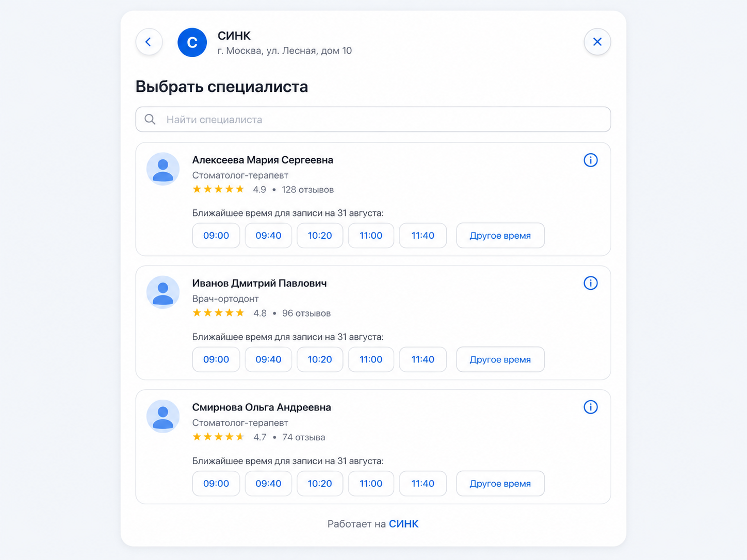The width and height of the screenshot is (747, 560).
Task: Select 11:40 slot for Иванов
Action: point(423,359)
